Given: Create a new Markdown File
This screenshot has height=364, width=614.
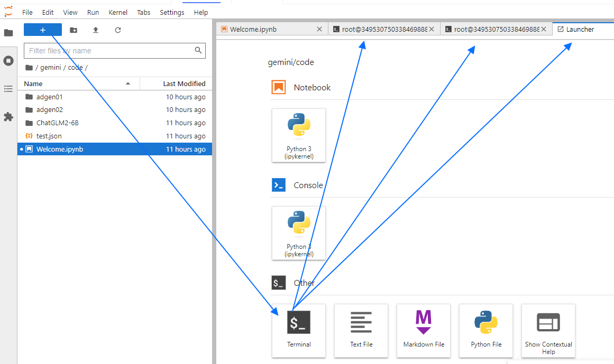Looking at the screenshot, I should pos(424,330).
